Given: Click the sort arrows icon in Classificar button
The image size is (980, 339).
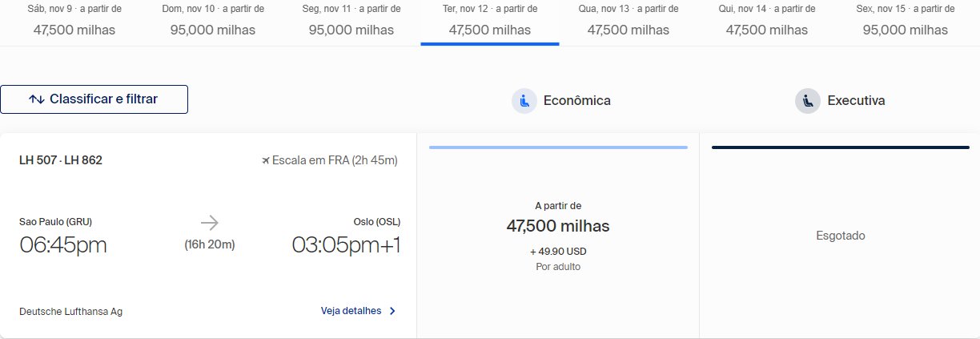Looking at the screenshot, I should 37,99.
